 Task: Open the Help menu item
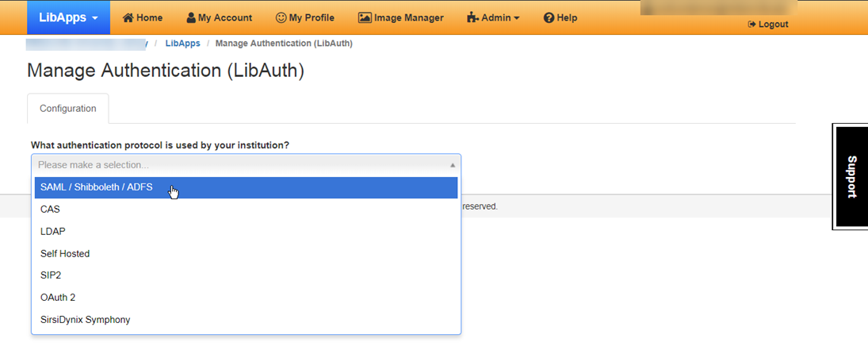pyautogui.click(x=560, y=17)
